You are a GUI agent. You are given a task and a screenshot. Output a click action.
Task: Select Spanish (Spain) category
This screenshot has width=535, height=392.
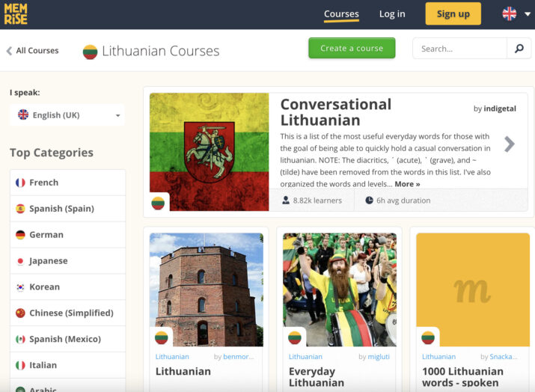tap(67, 209)
